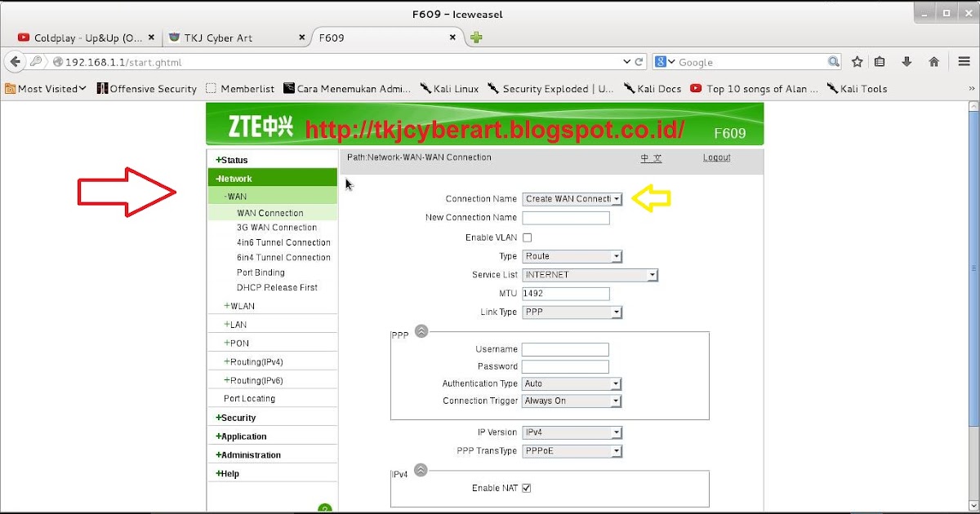Open the Connection Name dropdown
Screen dimensions: 980x514
click(572, 198)
